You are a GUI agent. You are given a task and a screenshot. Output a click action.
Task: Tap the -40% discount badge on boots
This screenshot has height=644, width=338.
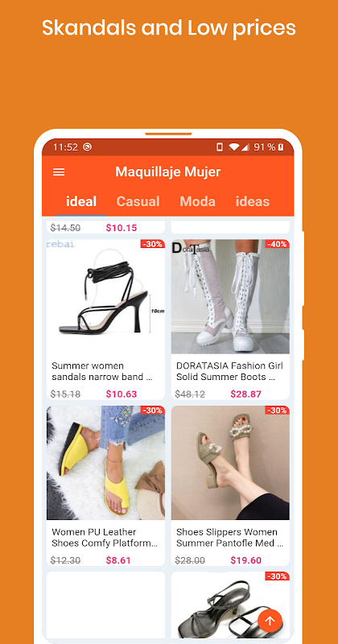[x=277, y=244]
